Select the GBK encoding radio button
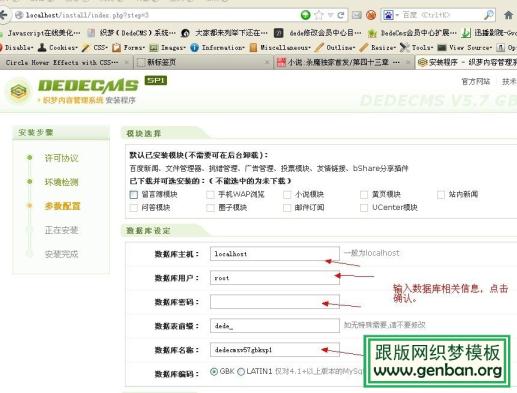 click(x=214, y=371)
